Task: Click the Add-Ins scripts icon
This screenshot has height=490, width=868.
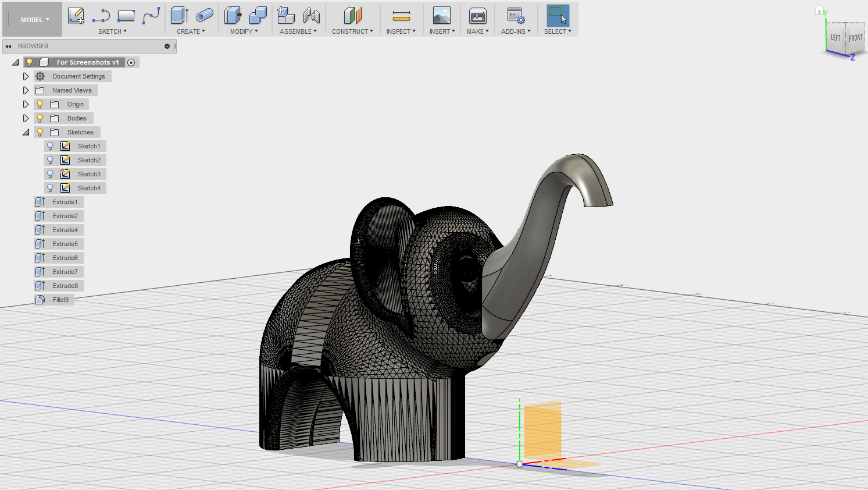Action: [516, 16]
